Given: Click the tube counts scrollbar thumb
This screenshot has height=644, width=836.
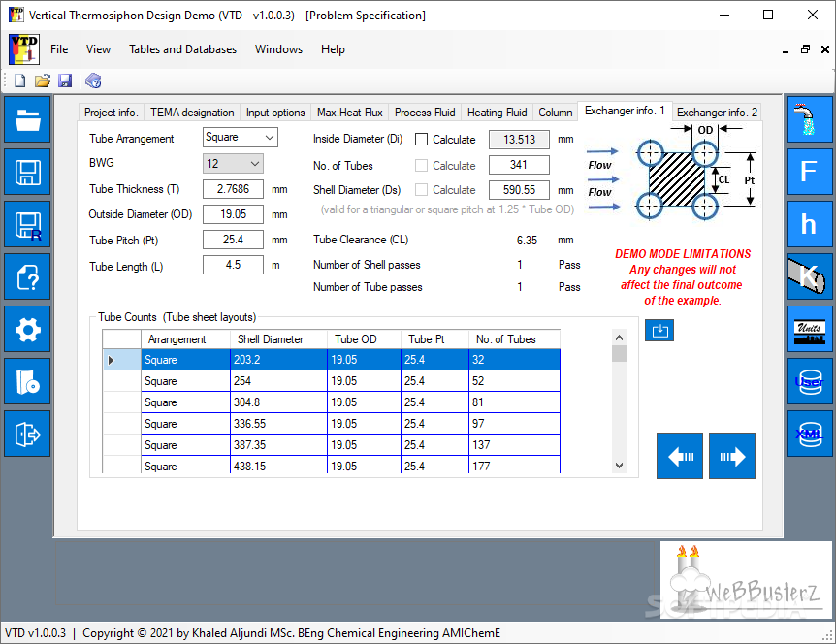Looking at the screenshot, I should 619,353.
